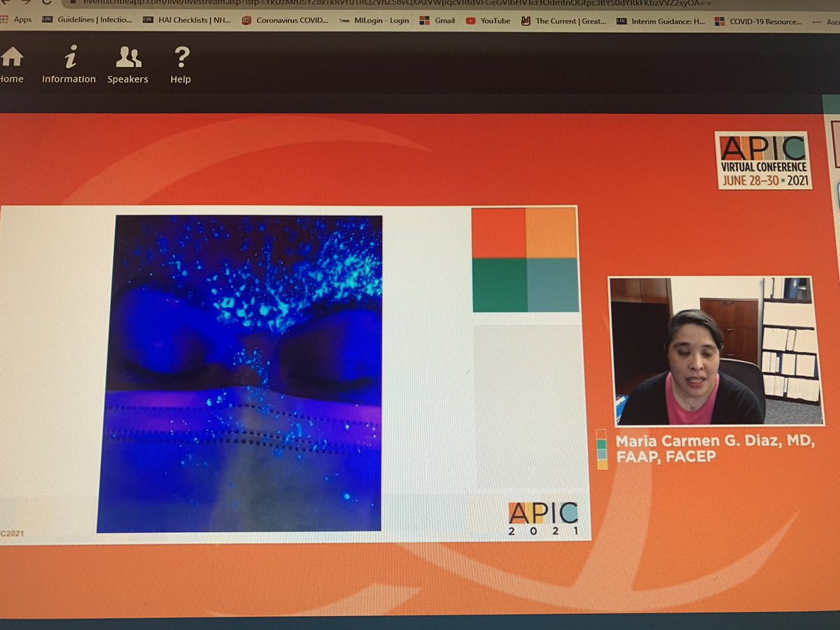Click the teal blue square on slide
The image size is (840, 630).
pos(552,285)
